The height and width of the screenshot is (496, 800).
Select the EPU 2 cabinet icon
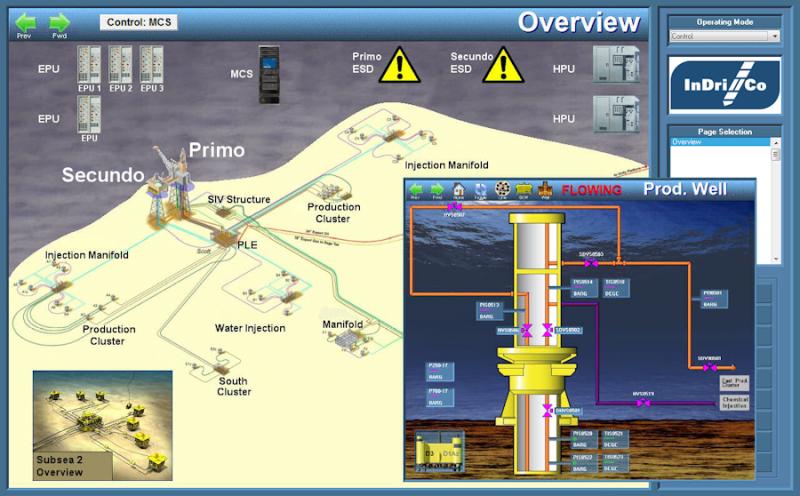click(120, 64)
